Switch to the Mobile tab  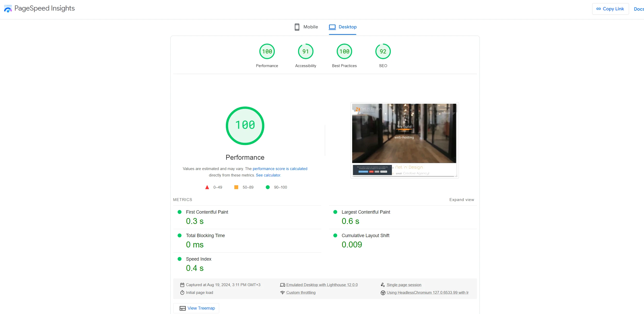coord(306,27)
